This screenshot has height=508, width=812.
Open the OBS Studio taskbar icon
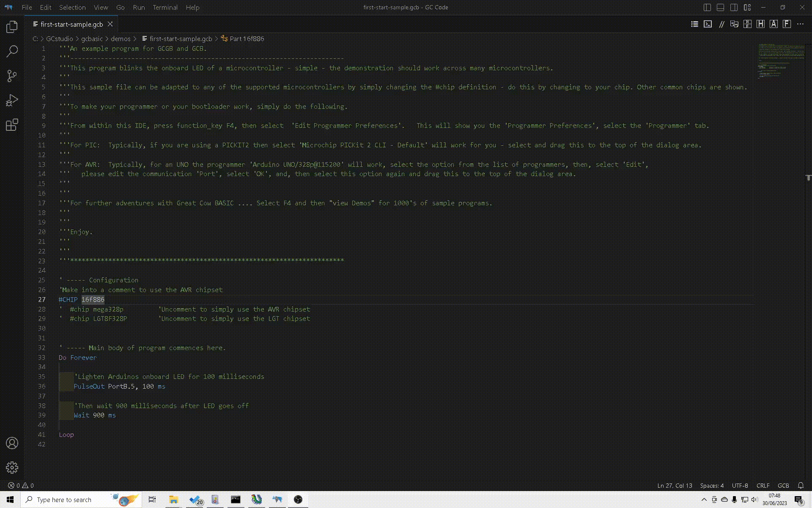(x=298, y=500)
